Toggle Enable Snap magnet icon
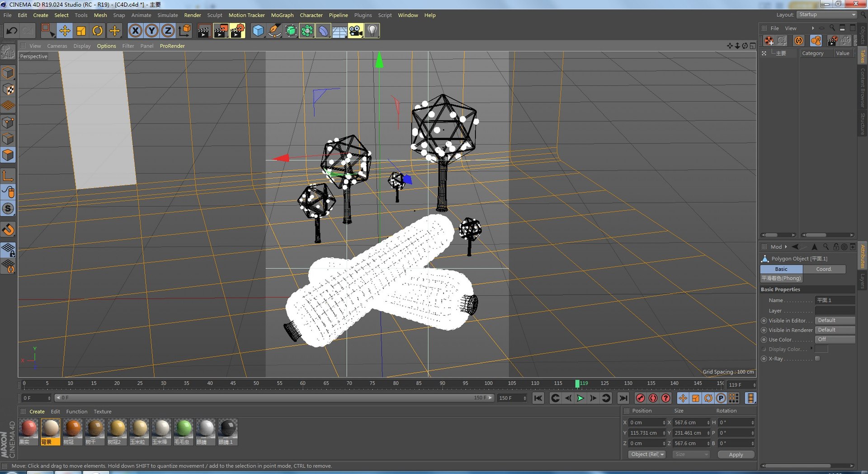Screen dimensions: 868x474 tap(8, 230)
